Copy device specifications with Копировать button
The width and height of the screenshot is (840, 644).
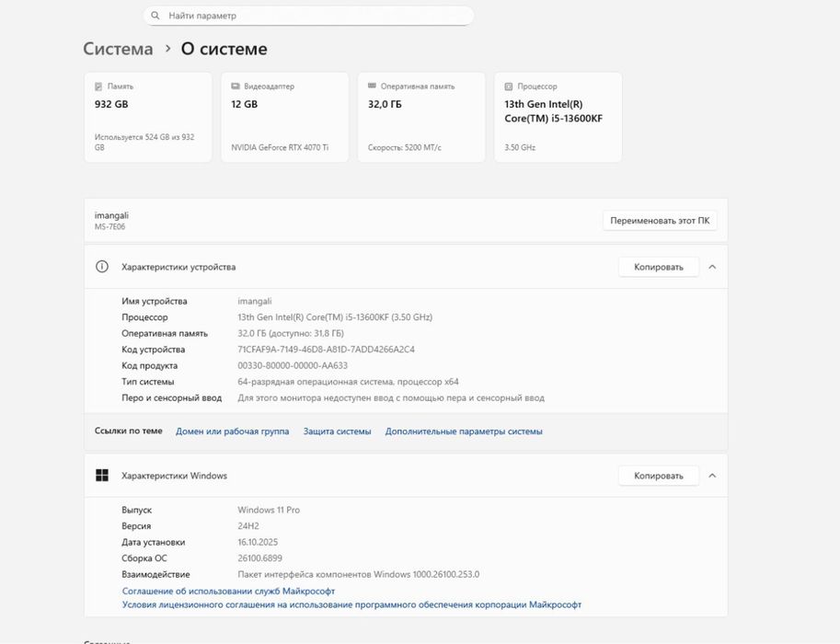[x=658, y=267]
